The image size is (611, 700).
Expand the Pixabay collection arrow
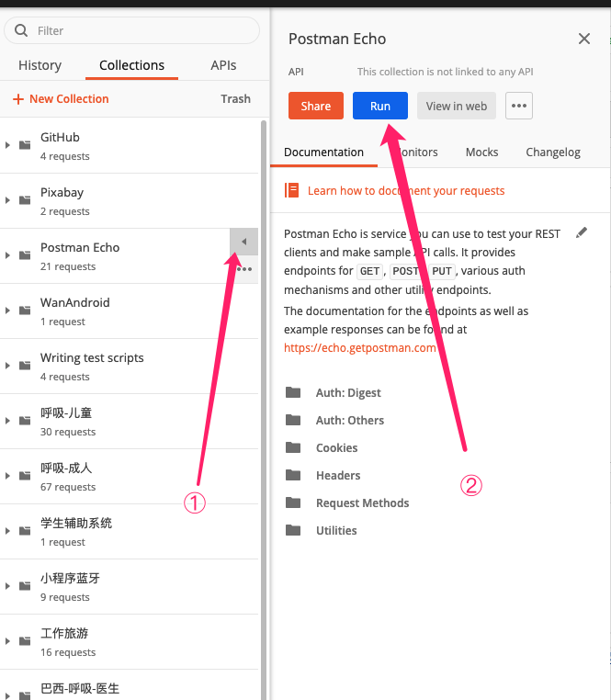pyautogui.click(x=7, y=200)
